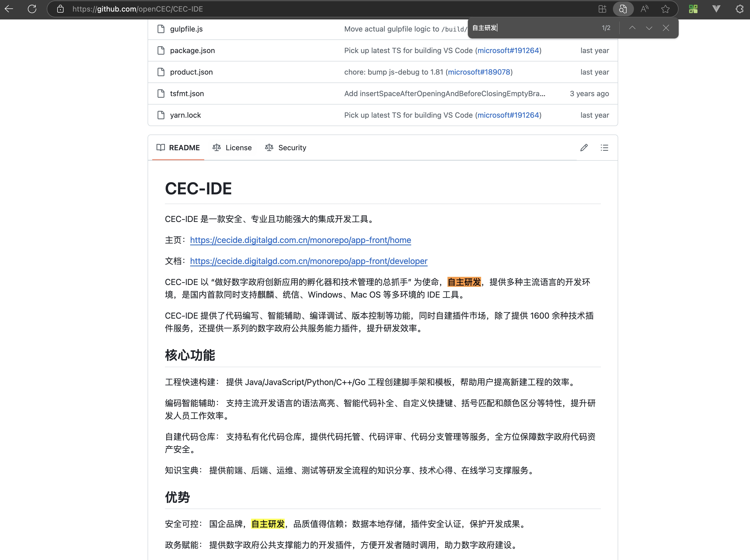Click the yellow highlighted 自主研发 match
The image size is (750, 560).
pos(268,524)
